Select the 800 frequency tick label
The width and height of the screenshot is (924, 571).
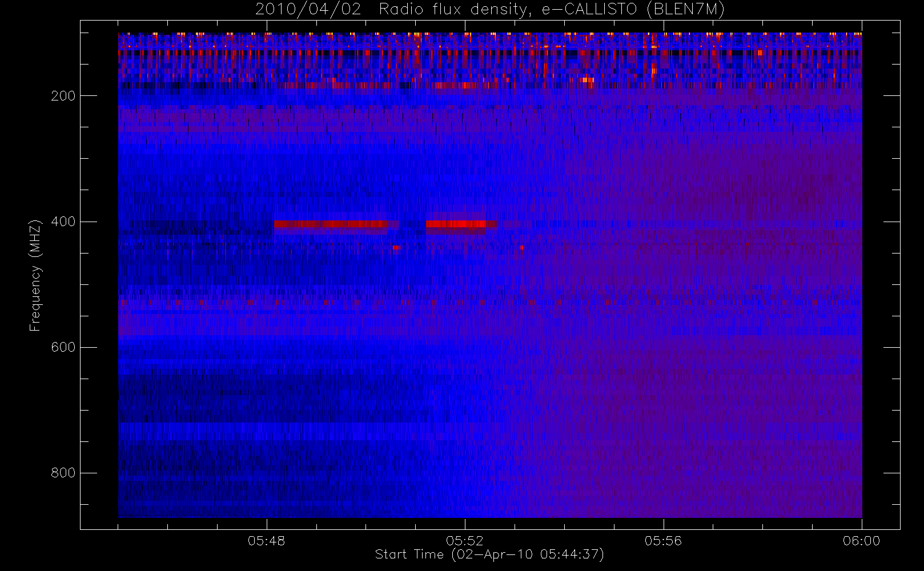(63, 473)
